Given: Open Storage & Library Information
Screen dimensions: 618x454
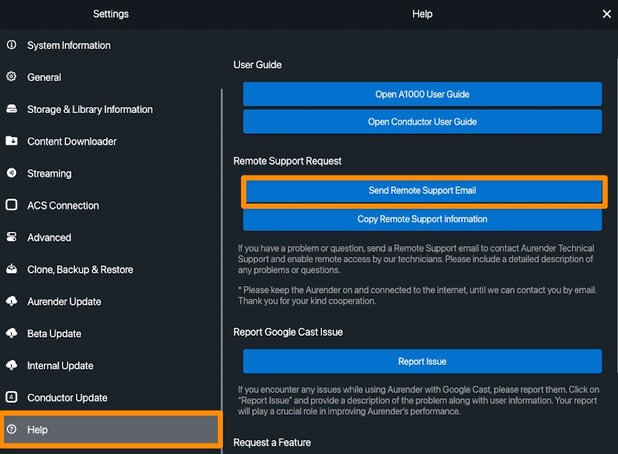Looking at the screenshot, I should point(110,109).
